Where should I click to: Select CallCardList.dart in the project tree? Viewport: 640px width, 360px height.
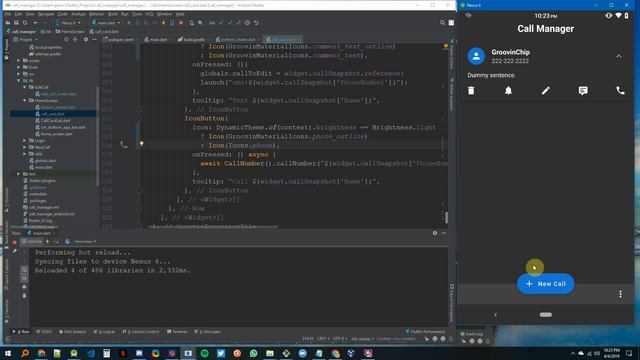[x=55, y=120]
